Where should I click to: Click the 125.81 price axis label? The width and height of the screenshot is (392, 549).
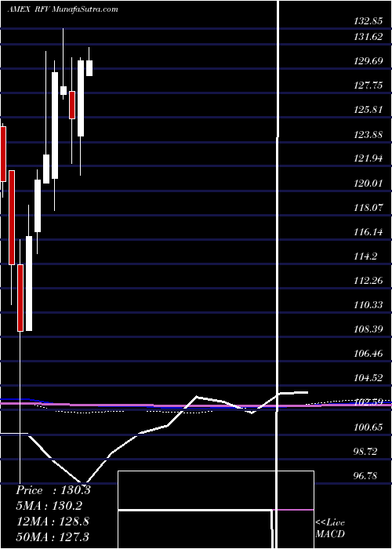point(368,110)
